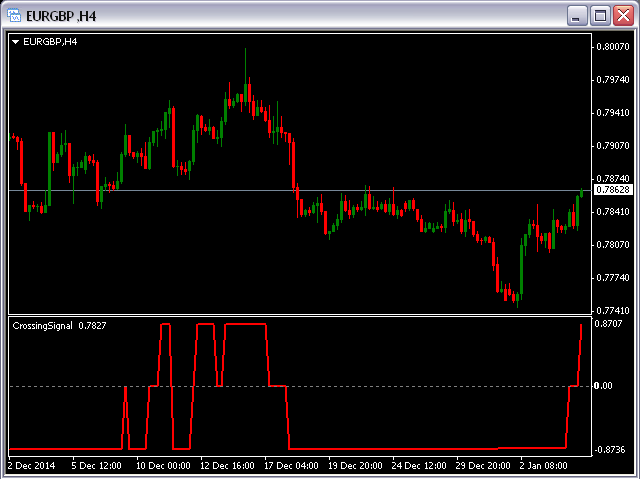This screenshot has width=640, height=480.
Task: Click the current price label 0.78628
Action: point(613,190)
